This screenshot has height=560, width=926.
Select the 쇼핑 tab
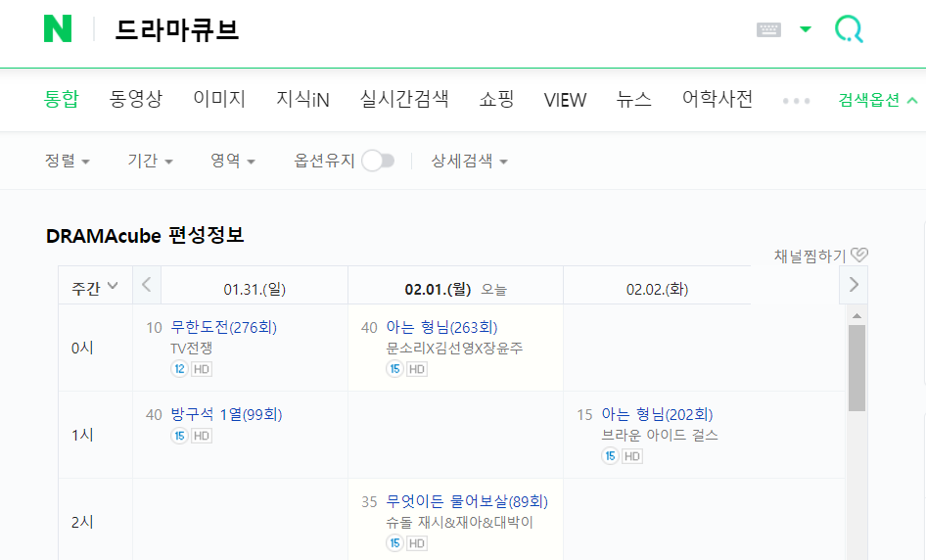(x=496, y=99)
